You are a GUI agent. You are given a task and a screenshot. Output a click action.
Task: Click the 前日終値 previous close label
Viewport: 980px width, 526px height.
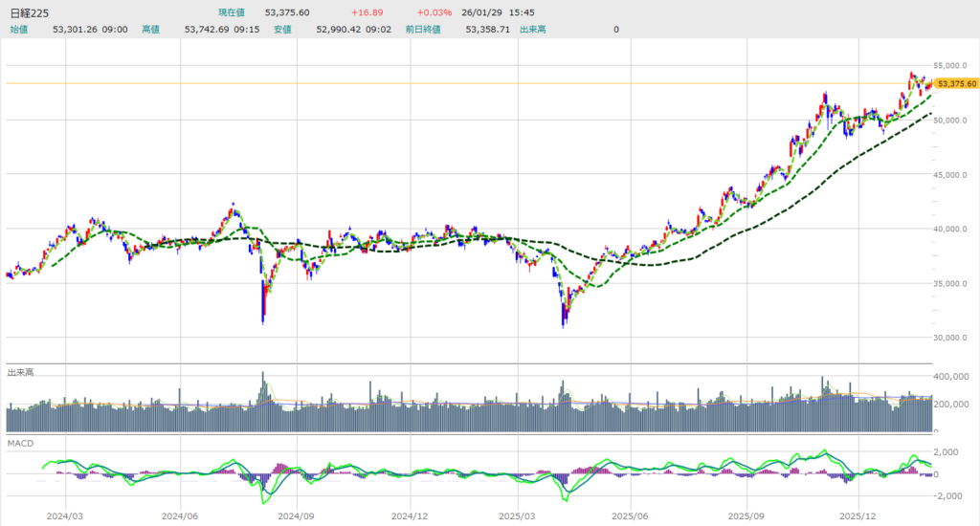point(422,30)
